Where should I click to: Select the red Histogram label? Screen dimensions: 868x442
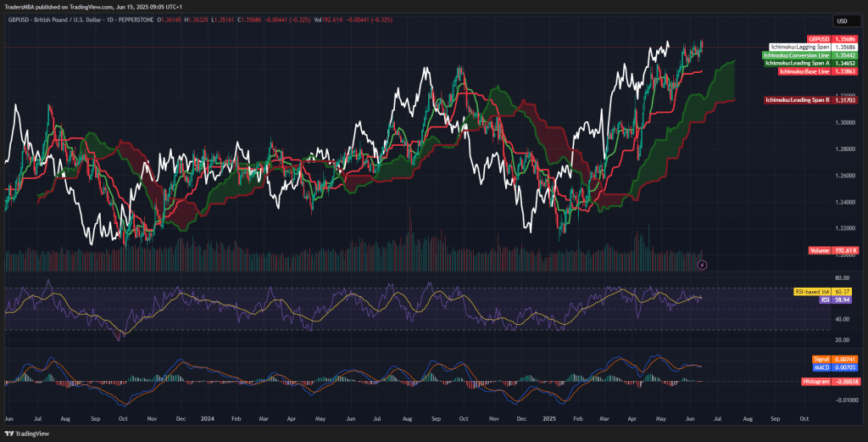coord(815,382)
